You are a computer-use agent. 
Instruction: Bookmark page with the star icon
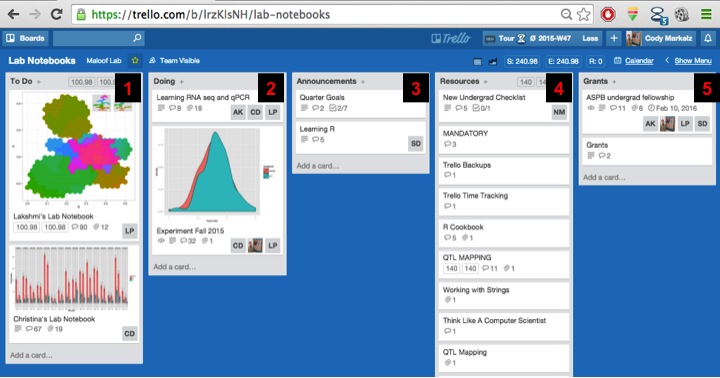[584, 15]
